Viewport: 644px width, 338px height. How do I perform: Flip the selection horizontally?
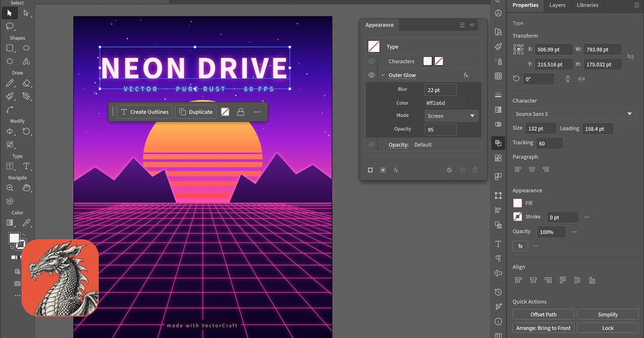point(581,79)
